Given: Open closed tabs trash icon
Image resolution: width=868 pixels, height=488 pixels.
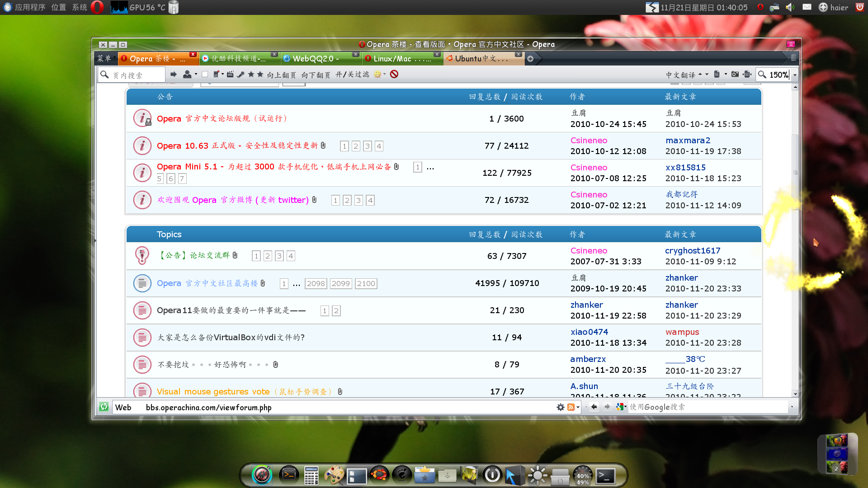Looking at the screenshot, I should click(793, 58).
